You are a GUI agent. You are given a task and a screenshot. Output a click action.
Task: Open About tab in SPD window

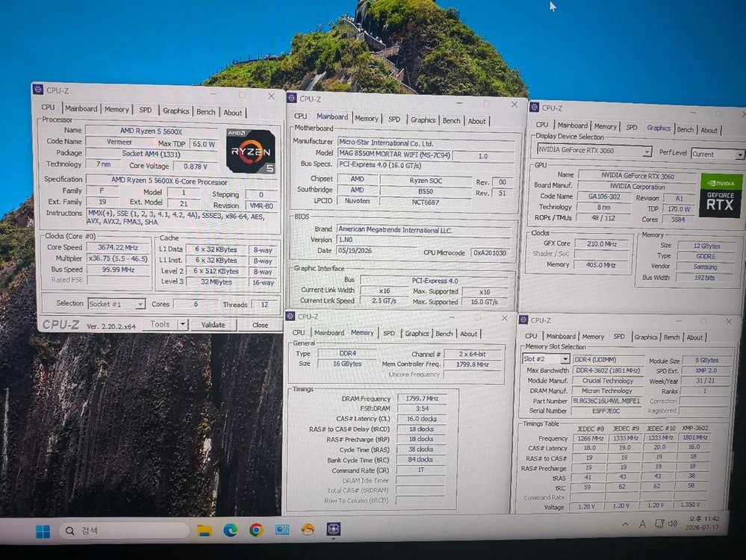[694, 337]
